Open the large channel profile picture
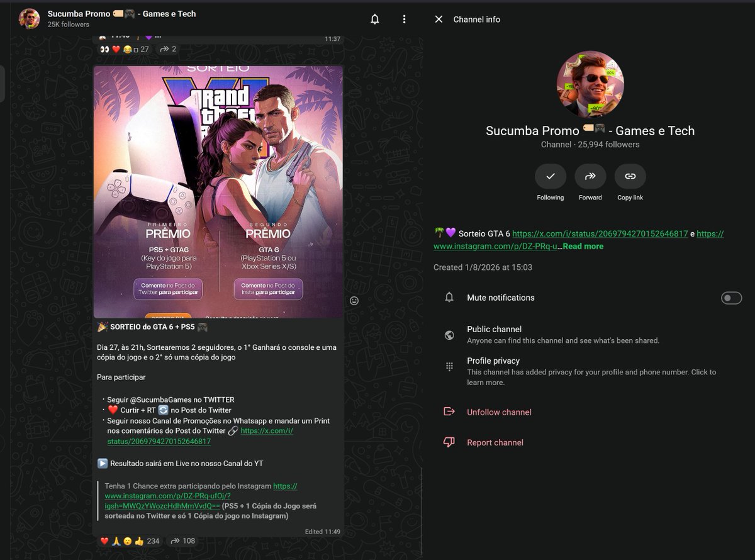This screenshot has width=755, height=560. pos(590,84)
